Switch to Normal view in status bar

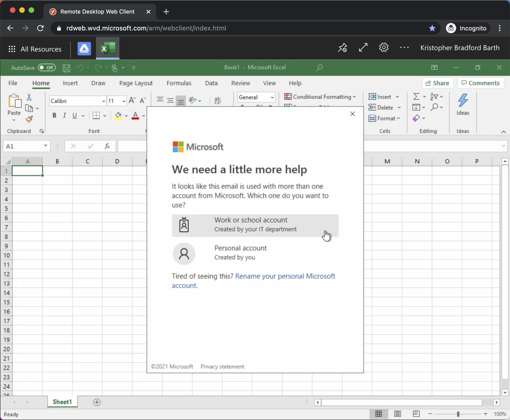pos(379,414)
